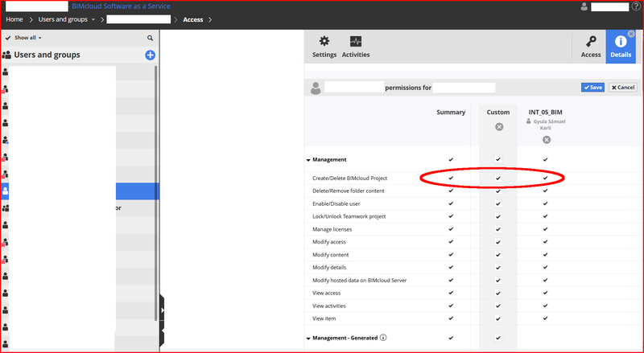The height and width of the screenshot is (353, 644).
Task: Select the highlighted user row in list
Action: (x=80, y=191)
